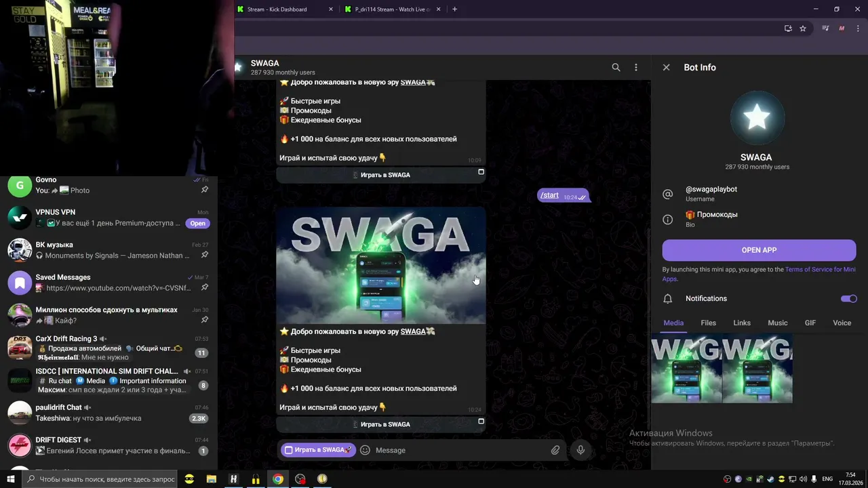The height and width of the screenshot is (488, 868).
Task: Toggle the Notifications switch off
Action: [x=848, y=298]
